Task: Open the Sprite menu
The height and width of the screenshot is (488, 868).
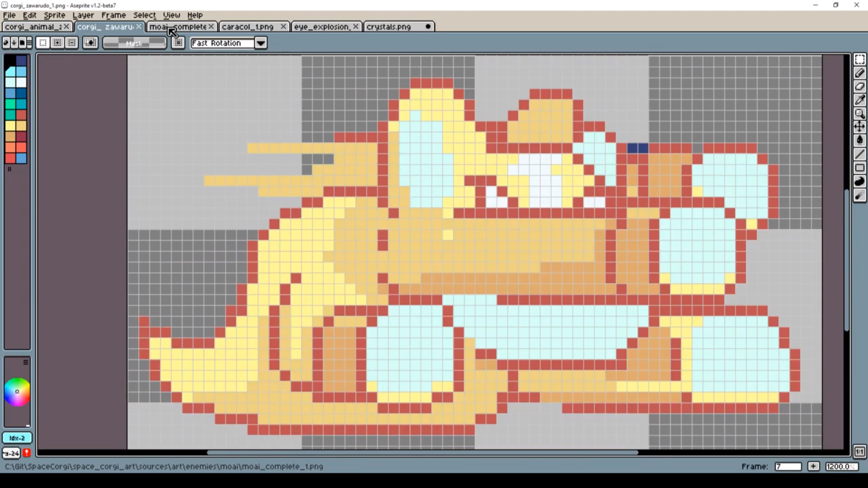Action: pyautogui.click(x=54, y=15)
